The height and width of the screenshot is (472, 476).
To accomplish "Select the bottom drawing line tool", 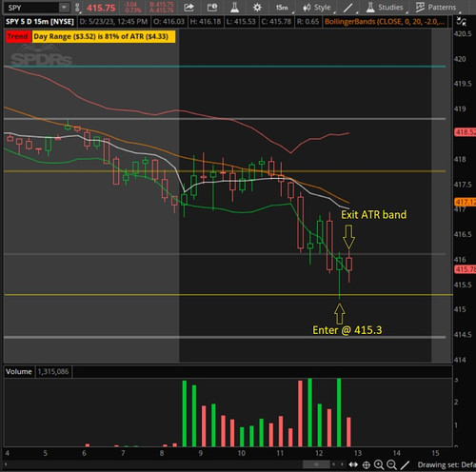I will [405, 465].
